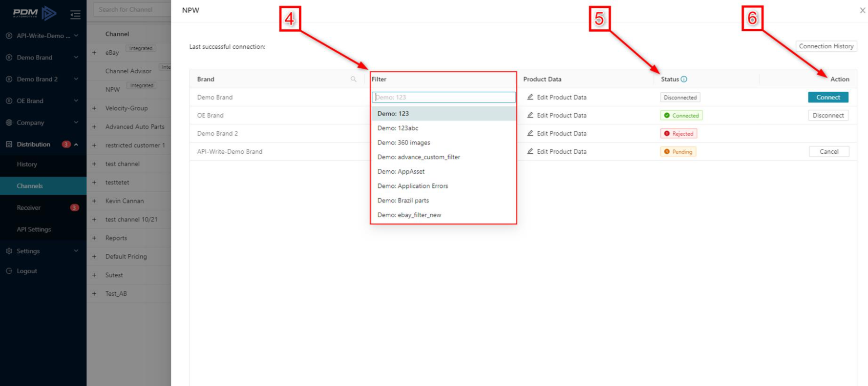Collapse the sidebar with the hamburger icon
The width and height of the screenshot is (868, 386).
tap(75, 15)
